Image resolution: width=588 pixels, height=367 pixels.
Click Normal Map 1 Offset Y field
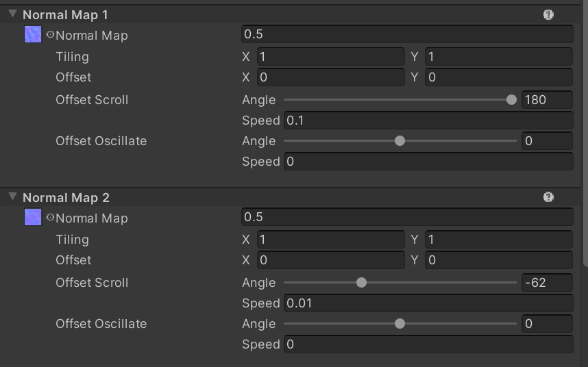pyautogui.click(x=498, y=77)
